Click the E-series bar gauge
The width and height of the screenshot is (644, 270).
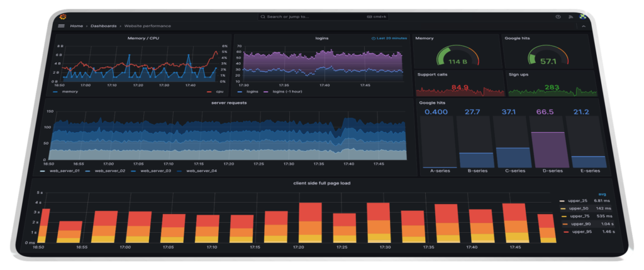point(586,142)
